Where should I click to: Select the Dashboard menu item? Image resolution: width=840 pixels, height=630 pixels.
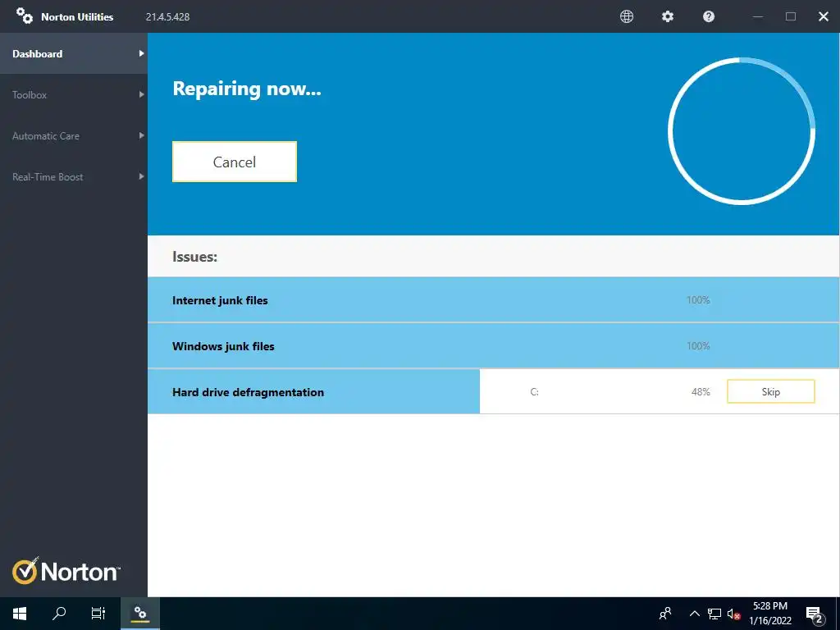point(73,53)
